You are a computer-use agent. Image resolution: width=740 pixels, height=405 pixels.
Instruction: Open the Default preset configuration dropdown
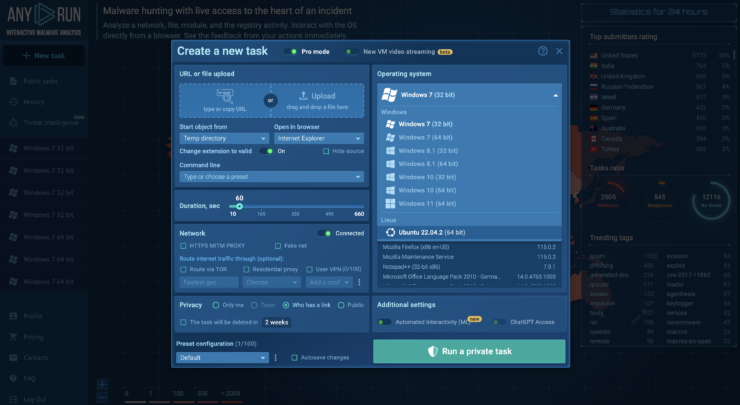[222, 357]
